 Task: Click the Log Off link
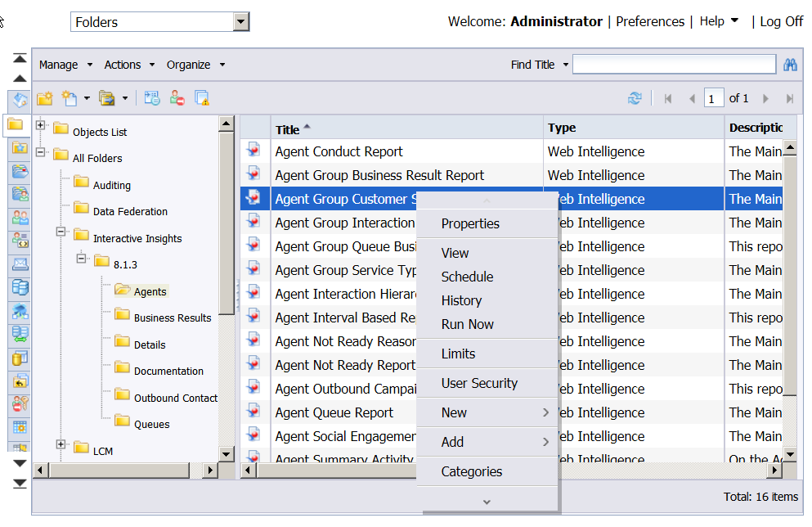(781, 21)
